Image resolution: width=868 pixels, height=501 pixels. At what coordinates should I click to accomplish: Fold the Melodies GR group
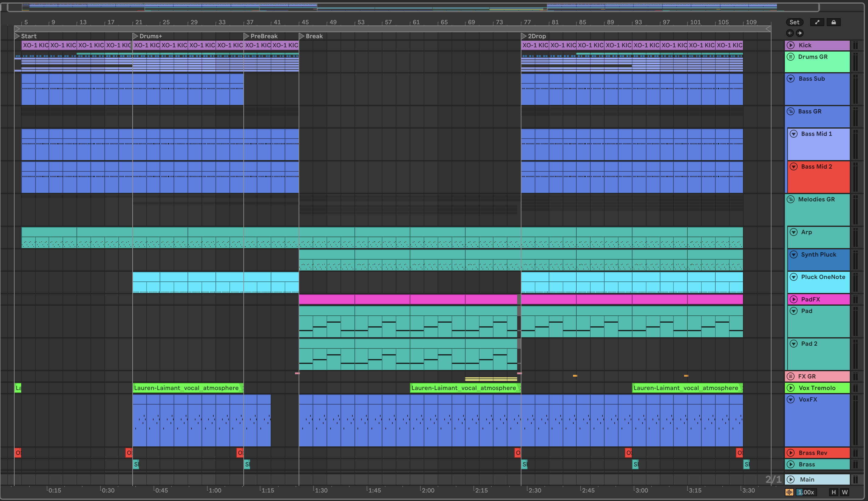791,199
